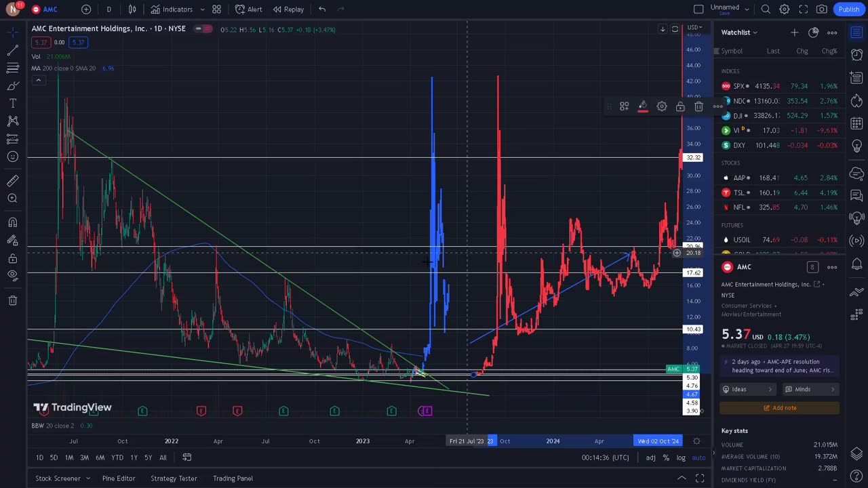The width and height of the screenshot is (868, 488).
Task: Select the text annotation tool
Action: point(12,104)
